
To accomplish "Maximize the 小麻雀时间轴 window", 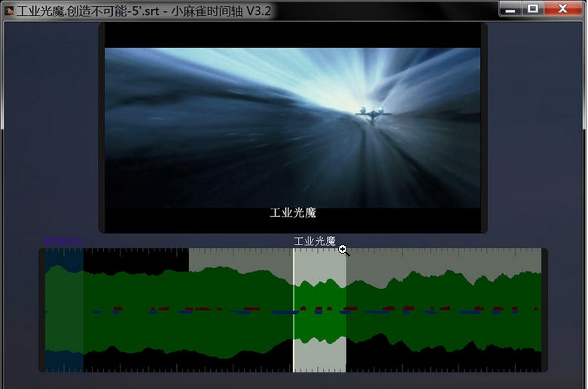I will 533,9.
